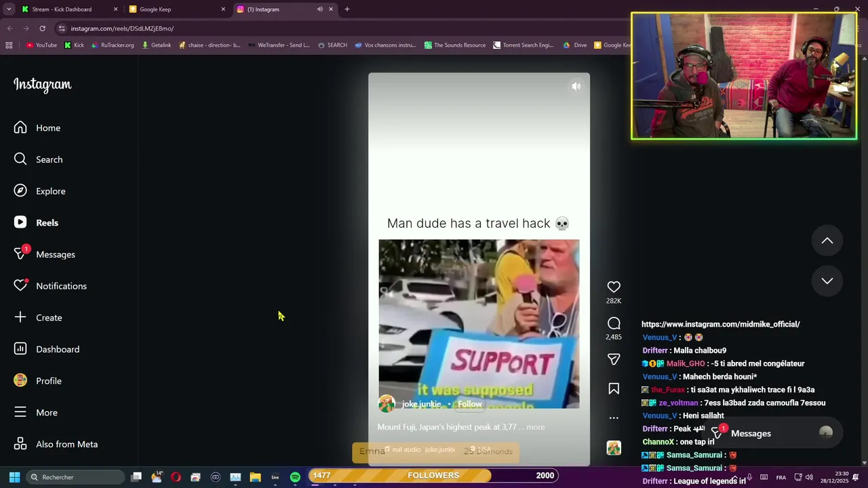Click the address bar URL
868x488 pixels.
point(122,28)
